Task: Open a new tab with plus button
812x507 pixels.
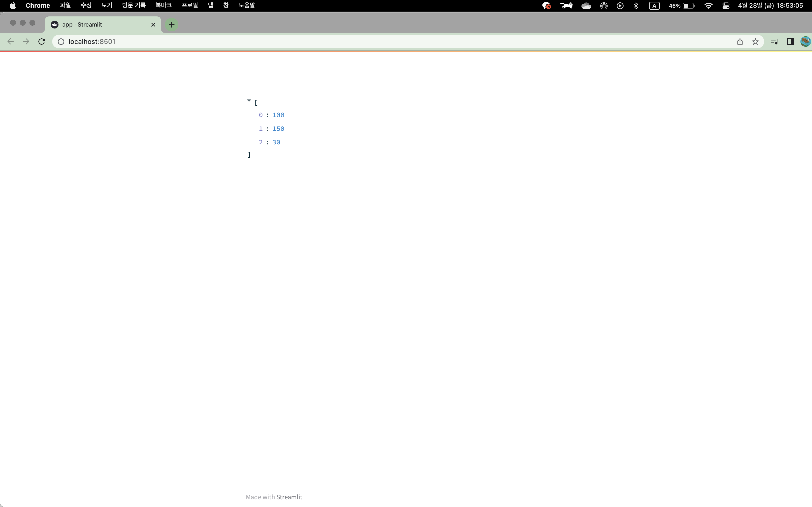Action: click(x=171, y=24)
